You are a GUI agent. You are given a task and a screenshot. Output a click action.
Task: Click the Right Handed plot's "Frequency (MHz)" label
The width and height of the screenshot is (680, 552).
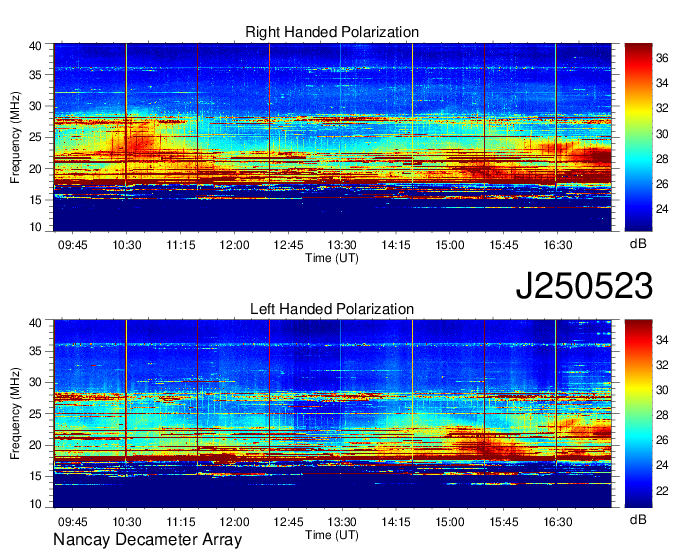(15, 137)
